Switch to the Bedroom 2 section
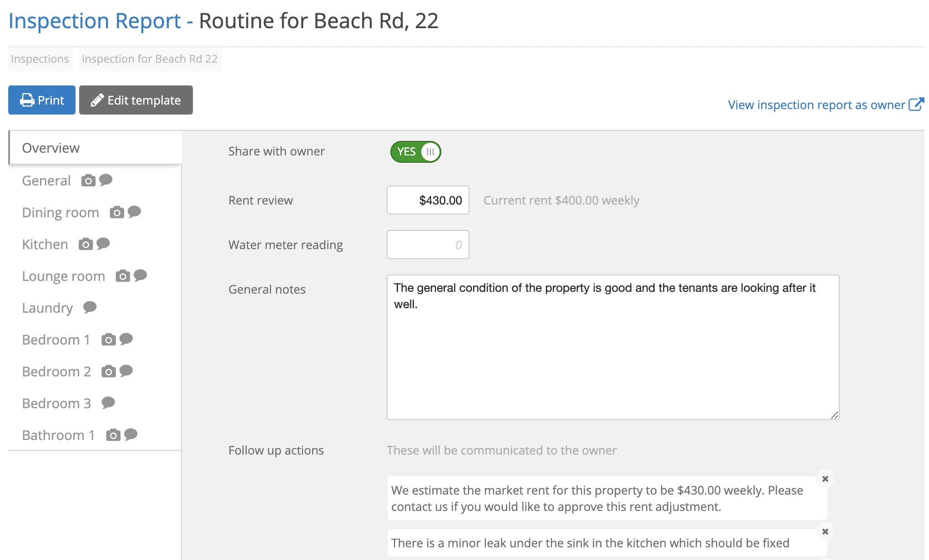The width and height of the screenshot is (929, 560). pyautogui.click(x=56, y=371)
